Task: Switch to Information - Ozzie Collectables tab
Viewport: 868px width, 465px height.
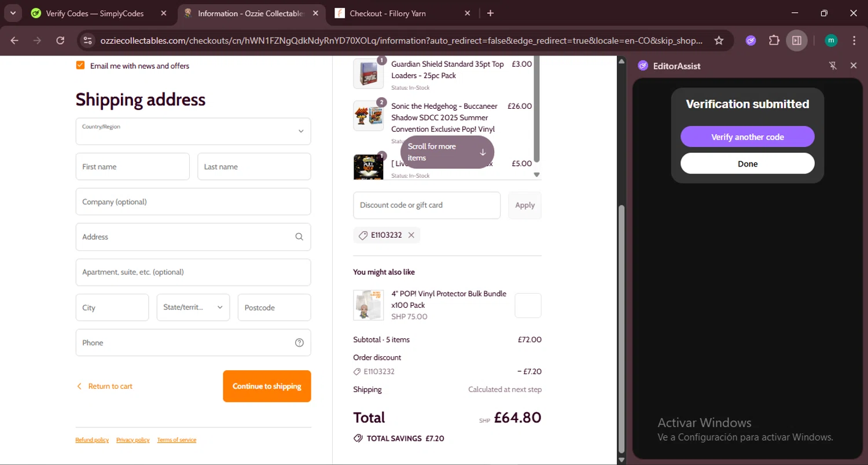Action: pyautogui.click(x=251, y=13)
